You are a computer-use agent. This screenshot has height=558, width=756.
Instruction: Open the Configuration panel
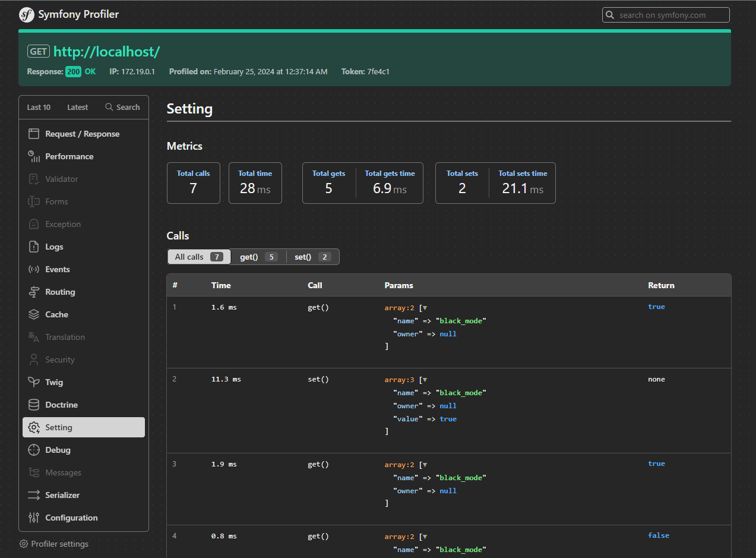tap(71, 518)
